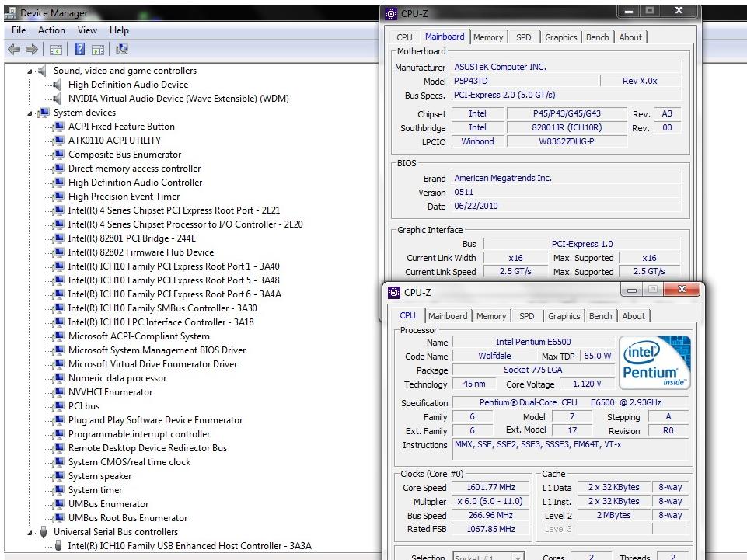This screenshot has width=747, height=560.
Task: Open the View menu in Device Manager
Action: (x=87, y=30)
